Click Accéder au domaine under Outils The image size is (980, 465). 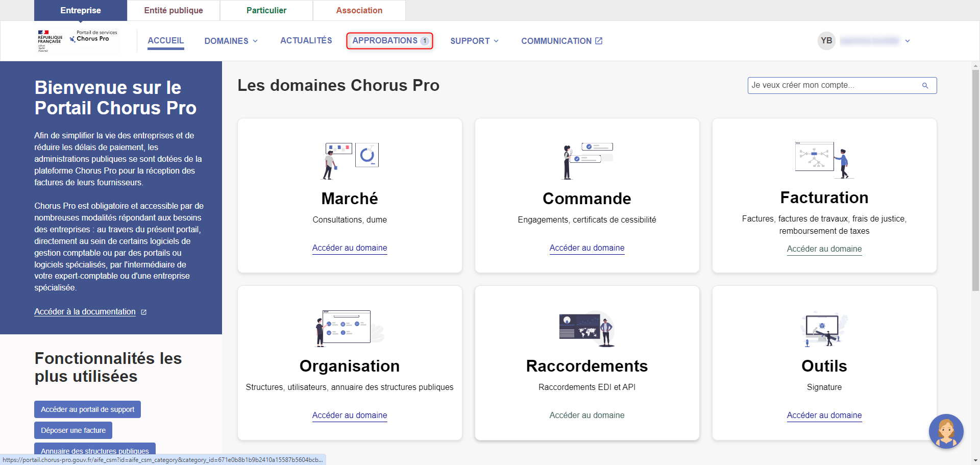[x=824, y=415]
